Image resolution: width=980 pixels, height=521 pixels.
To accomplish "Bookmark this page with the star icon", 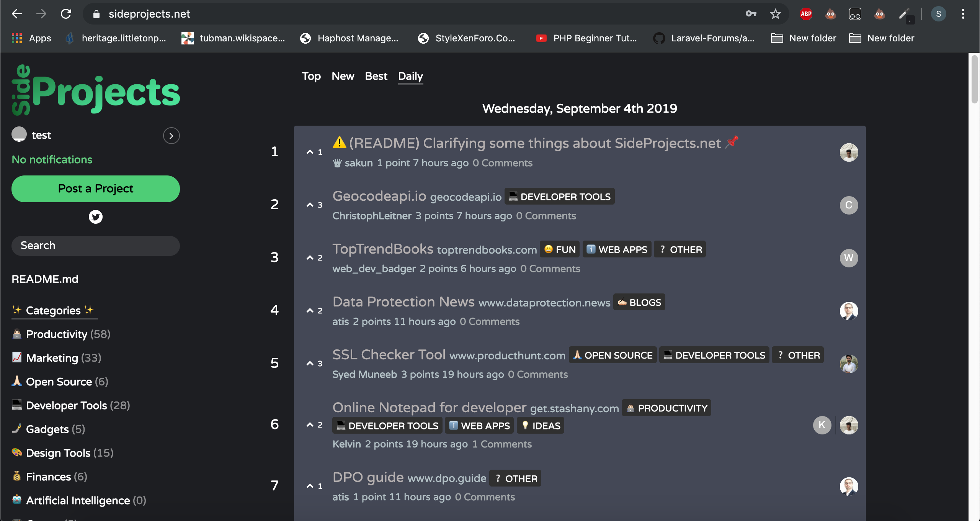I will click(x=775, y=14).
